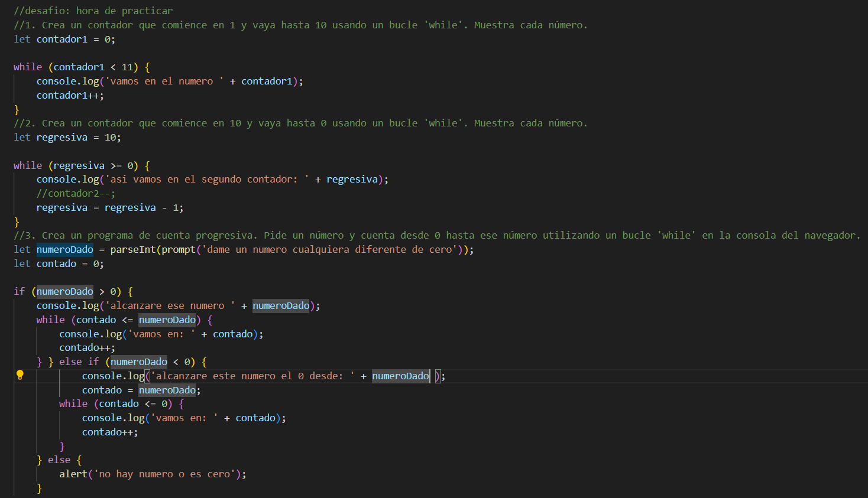This screenshot has height=498, width=868.
Task: Click the 'contador1++;' statement
Action: pyautogui.click(x=70, y=95)
